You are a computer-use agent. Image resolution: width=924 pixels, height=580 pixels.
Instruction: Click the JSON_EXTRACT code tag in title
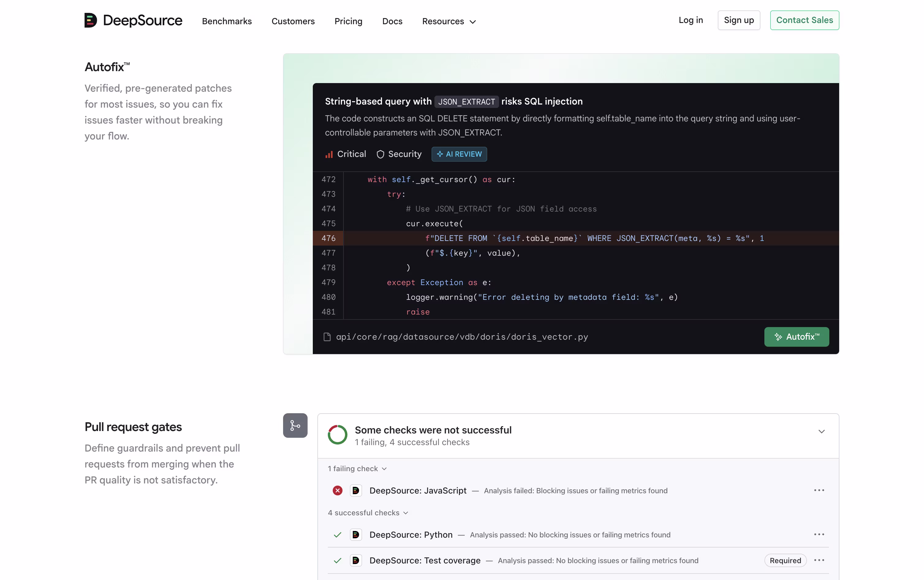(x=466, y=102)
